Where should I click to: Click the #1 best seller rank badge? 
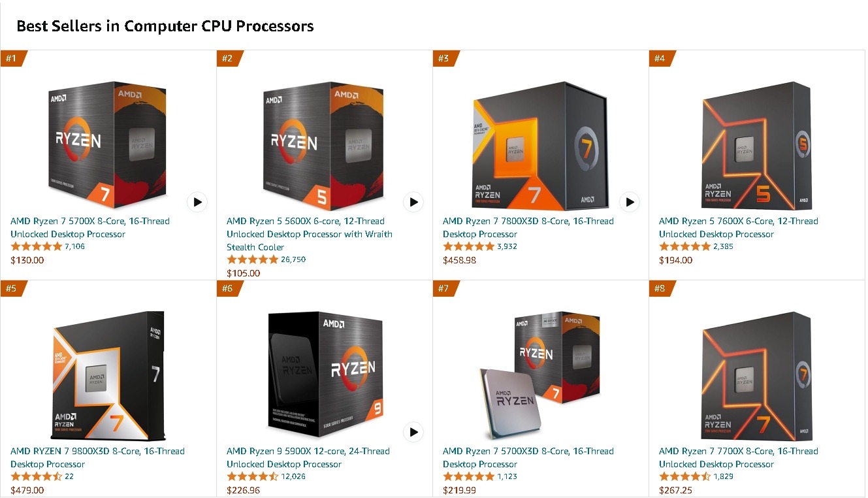pyautogui.click(x=12, y=58)
